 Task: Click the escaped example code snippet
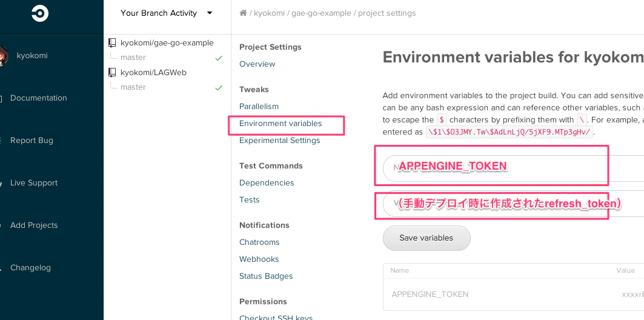tap(510, 132)
